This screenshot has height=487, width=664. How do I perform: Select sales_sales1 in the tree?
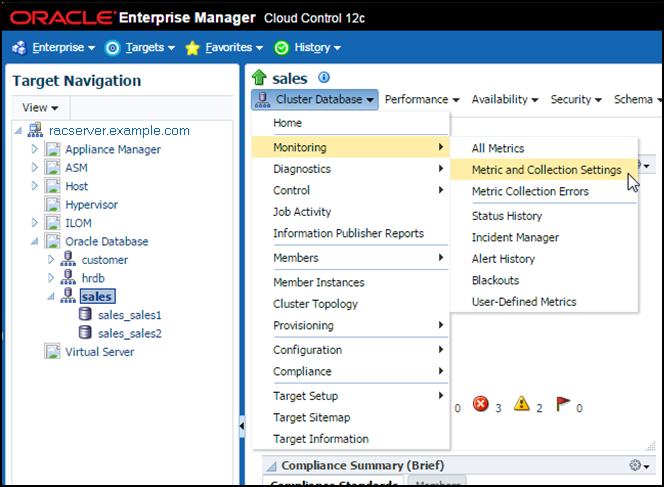click(x=130, y=315)
